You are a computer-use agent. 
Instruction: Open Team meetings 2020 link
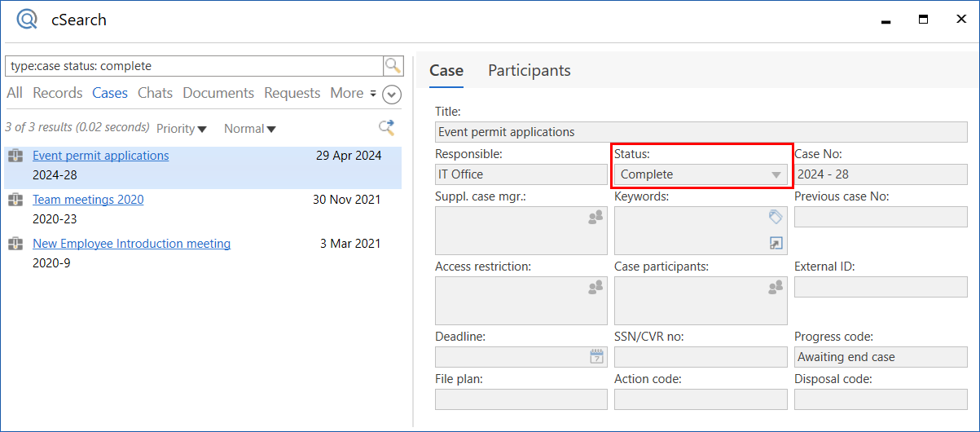coord(88,200)
